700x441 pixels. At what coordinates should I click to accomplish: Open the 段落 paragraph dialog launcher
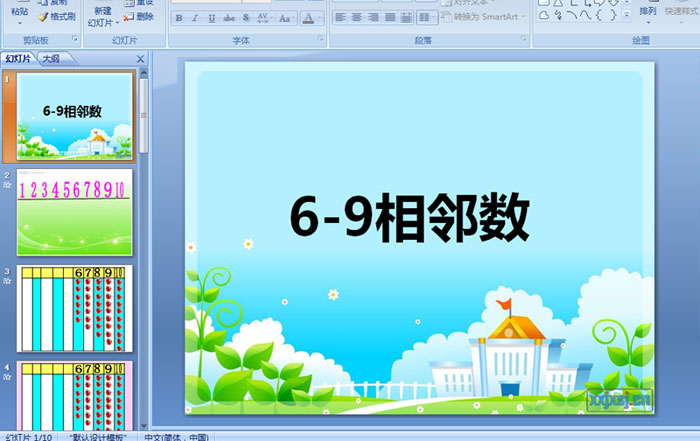pos(524,39)
